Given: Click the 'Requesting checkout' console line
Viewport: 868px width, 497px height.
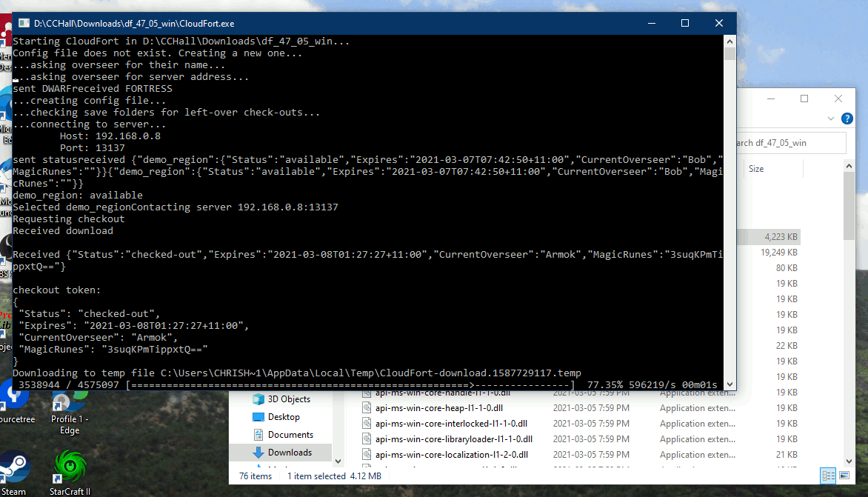Looking at the screenshot, I should coord(69,219).
